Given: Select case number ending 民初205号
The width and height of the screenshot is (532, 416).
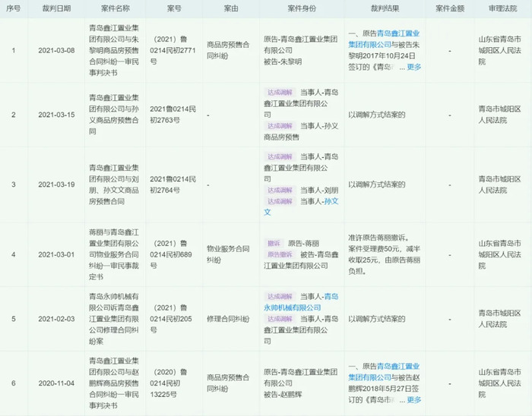Looking at the screenshot, I should (x=171, y=319).
